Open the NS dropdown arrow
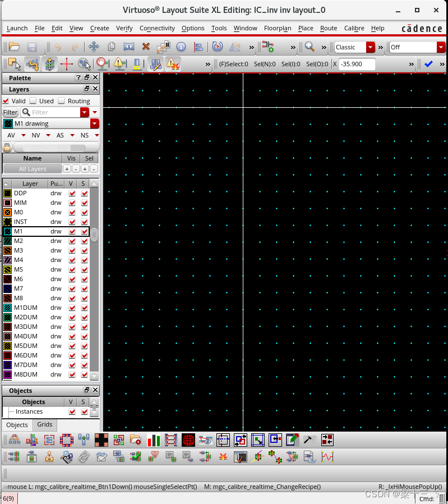This screenshot has height=504, width=448. pos(96,135)
